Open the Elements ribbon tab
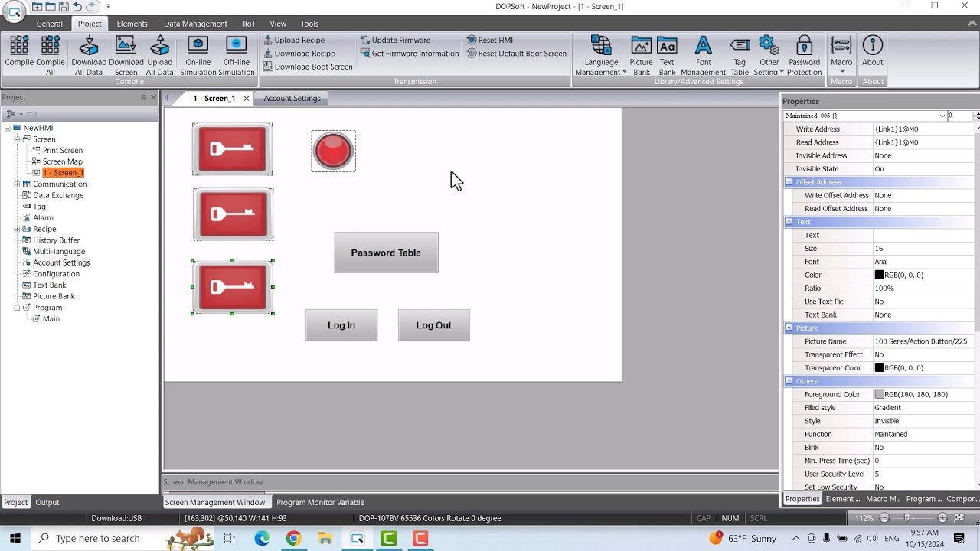The width and height of the screenshot is (980, 551). pyautogui.click(x=132, y=24)
